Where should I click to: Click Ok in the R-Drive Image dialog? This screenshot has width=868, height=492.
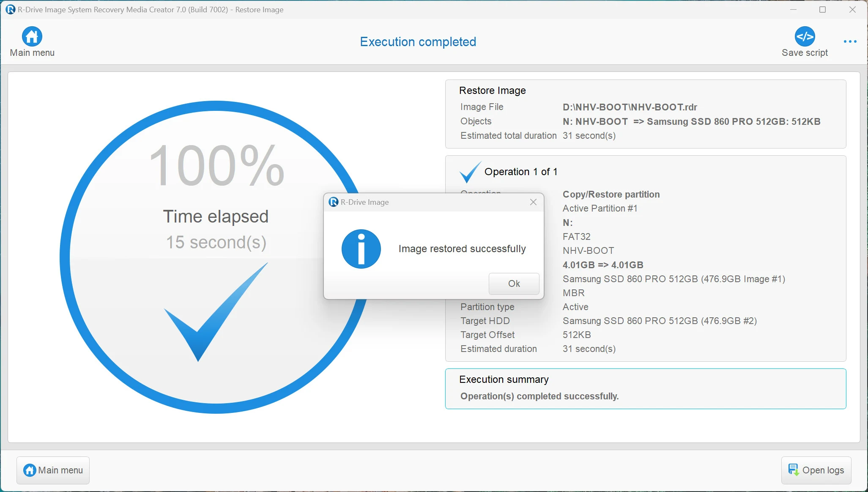[x=514, y=283]
